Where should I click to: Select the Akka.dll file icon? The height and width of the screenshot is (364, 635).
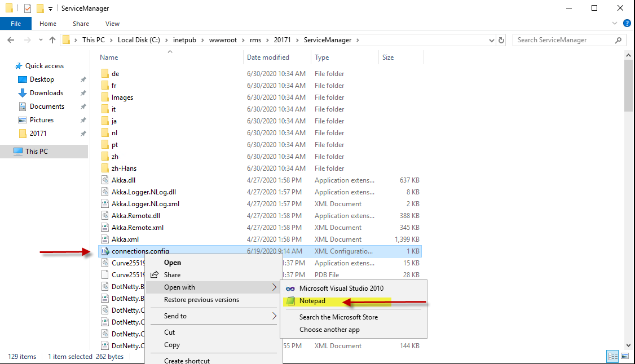105,180
